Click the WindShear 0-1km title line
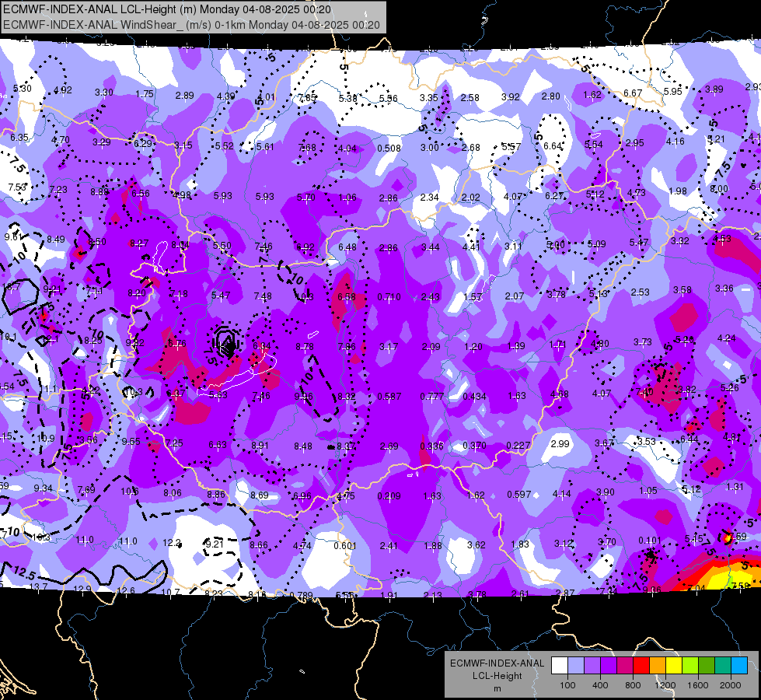The width and height of the screenshot is (761, 700). 192,25
